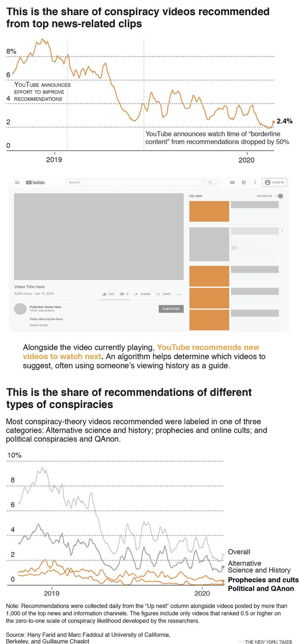Open the YouTube apps grid
299x644 pixels.
point(244,183)
